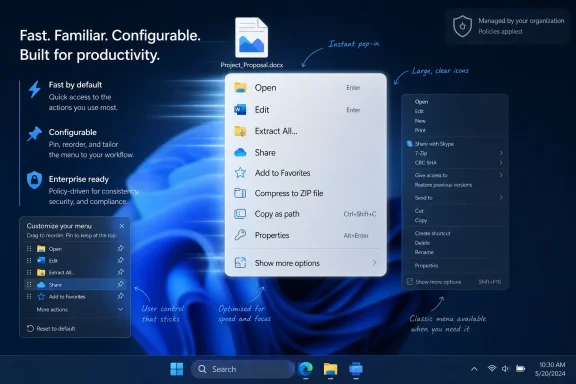Pin the Open item in Customize panel

coord(120,248)
